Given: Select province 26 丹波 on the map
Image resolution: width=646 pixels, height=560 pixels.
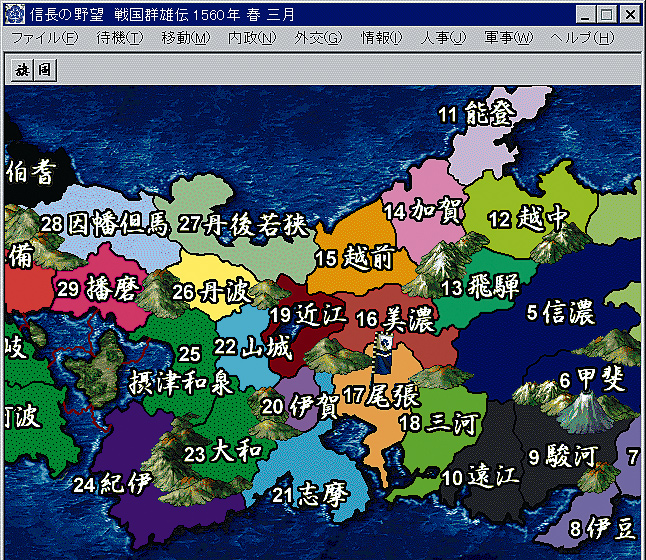Looking at the screenshot, I should [x=211, y=291].
